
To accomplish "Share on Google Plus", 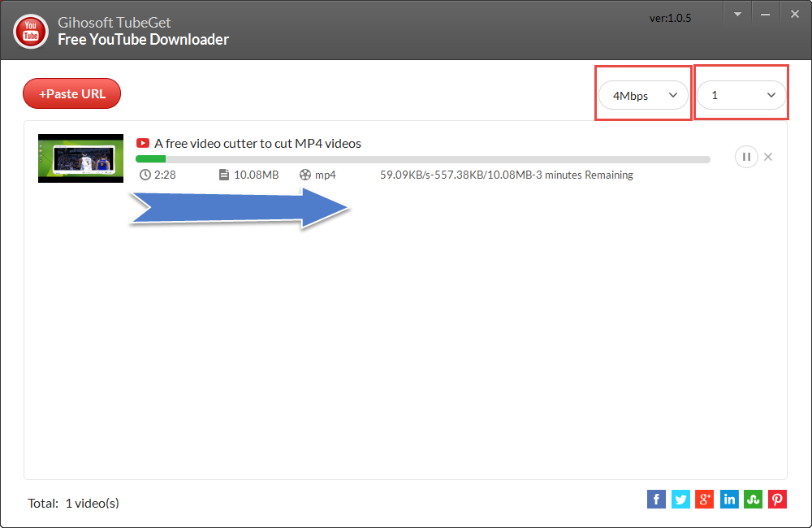I will pyautogui.click(x=704, y=500).
